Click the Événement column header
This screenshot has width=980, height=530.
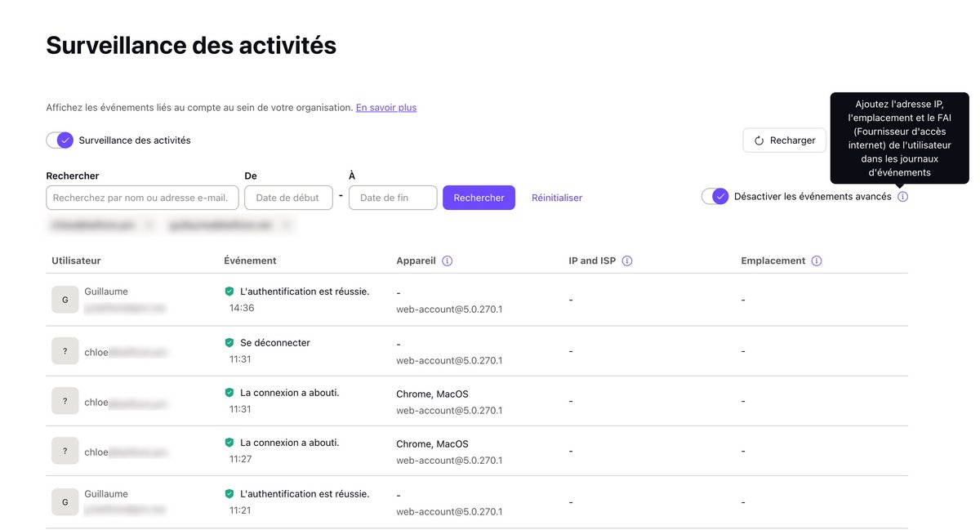pos(250,261)
